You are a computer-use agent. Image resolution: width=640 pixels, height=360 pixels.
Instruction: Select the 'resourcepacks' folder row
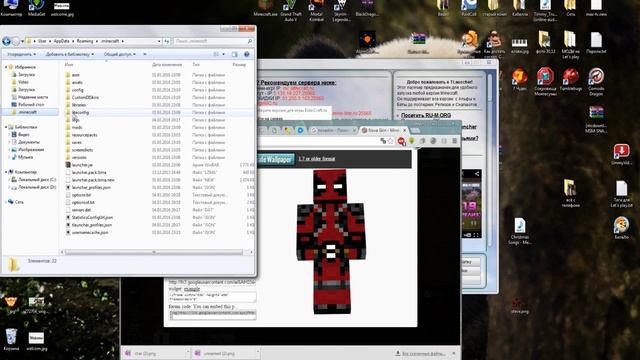(x=159, y=135)
